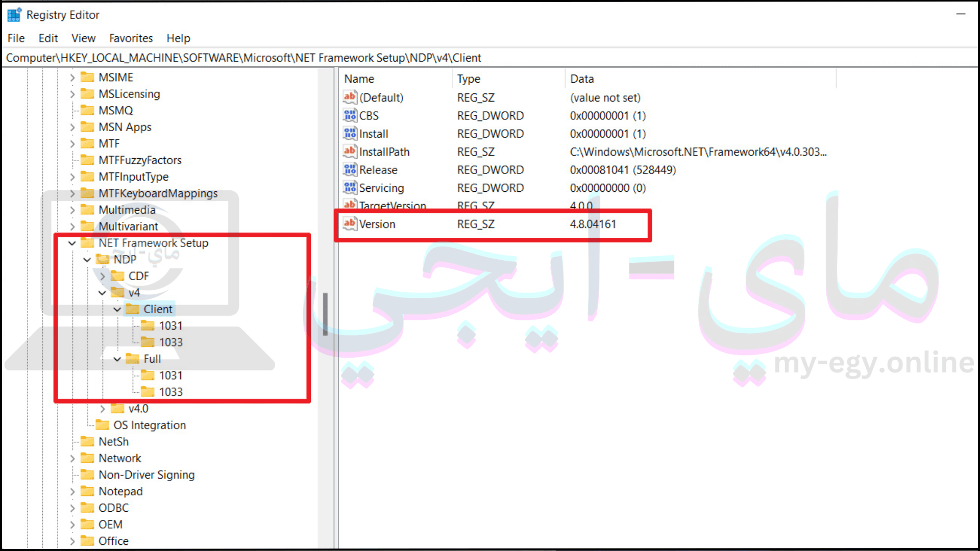Select the 1033 folder under Client
This screenshot has height=551, width=980.
[x=170, y=342]
